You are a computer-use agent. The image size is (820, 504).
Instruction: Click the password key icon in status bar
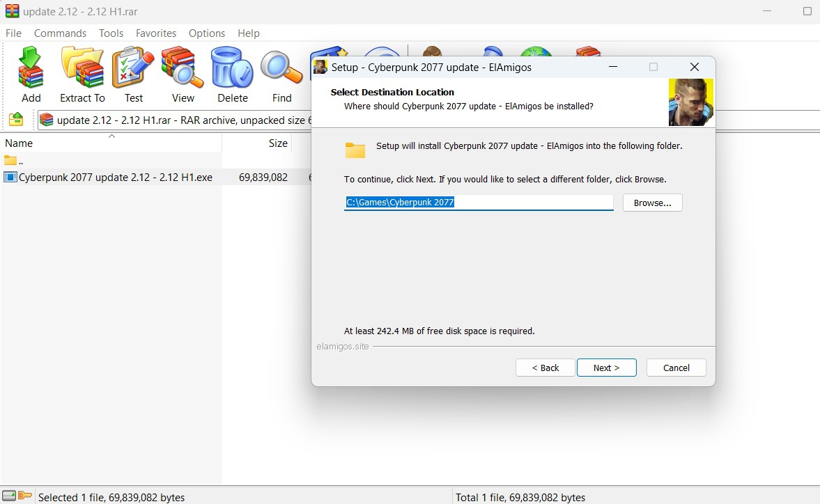pyautogui.click(x=26, y=496)
